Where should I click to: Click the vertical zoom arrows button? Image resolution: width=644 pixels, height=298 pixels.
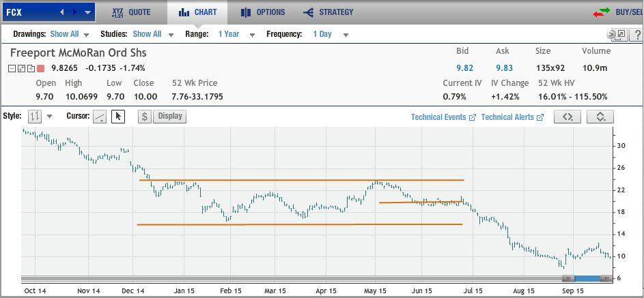tap(600, 117)
